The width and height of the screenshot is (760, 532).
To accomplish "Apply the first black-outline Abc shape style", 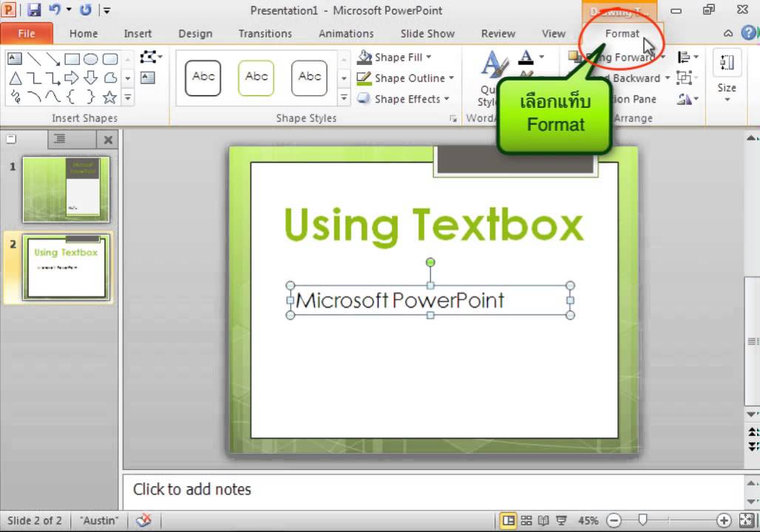I will click(x=203, y=78).
